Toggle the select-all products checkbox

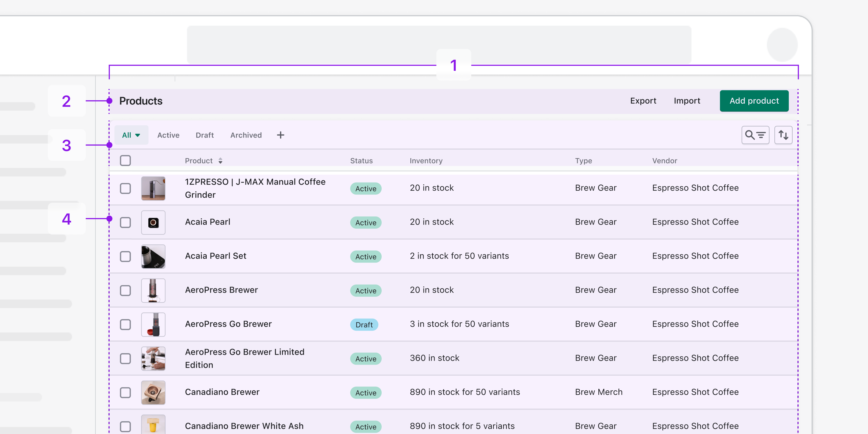tap(125, 161)
